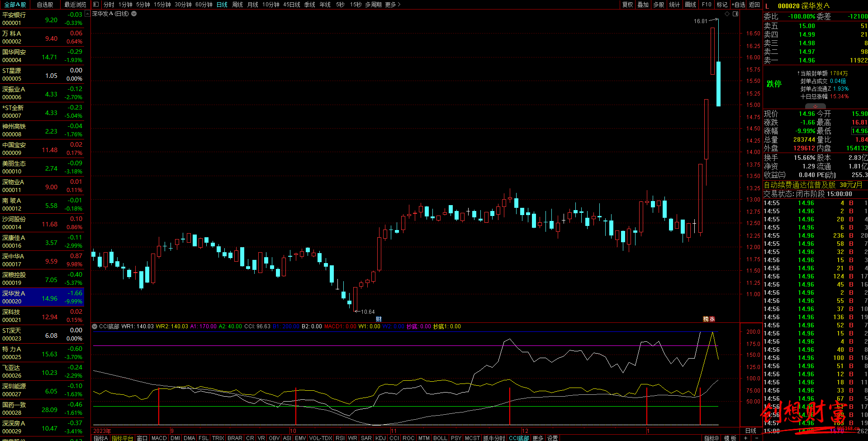Select 平安银行 000001 in stock list
Image resolution: width=868 pixels, height=441 pixels.
point(42,19)
